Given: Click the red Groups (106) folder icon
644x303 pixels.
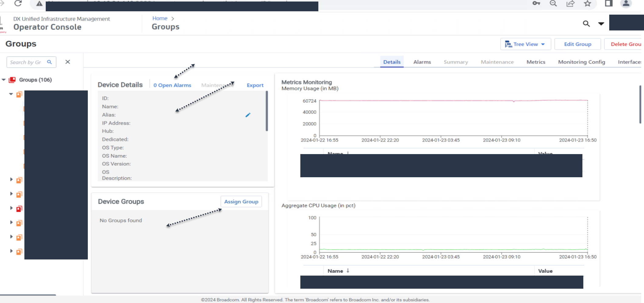Looking at the screenshot, I should pyautogui.click(x=12, y=80).
